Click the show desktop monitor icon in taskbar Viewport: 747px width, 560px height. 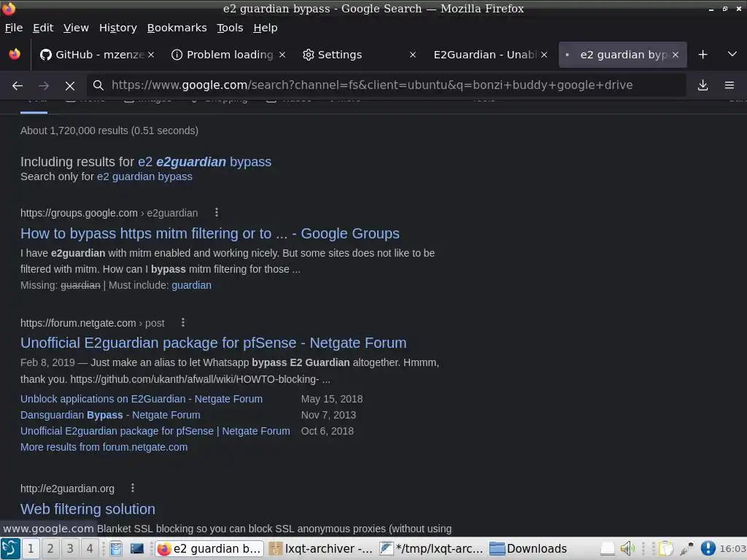pyautogui.click(x=136, y=549)
